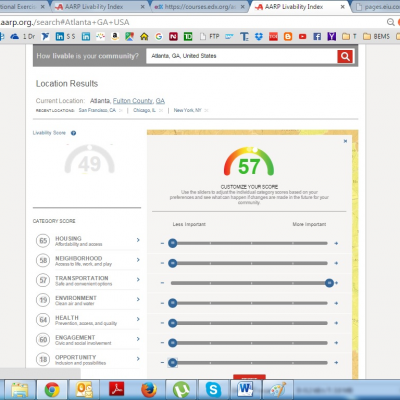
Task: Open the Livability Score help icon
Action: (73, 133)
